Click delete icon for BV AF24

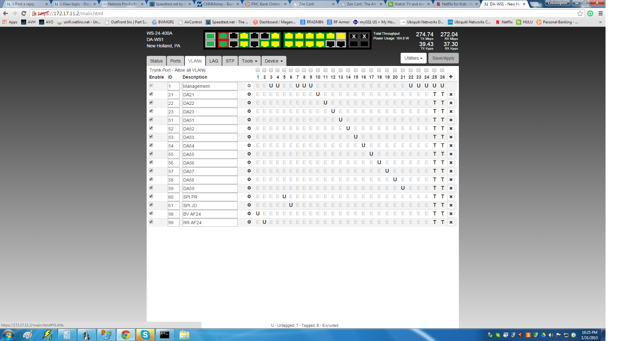451,214
